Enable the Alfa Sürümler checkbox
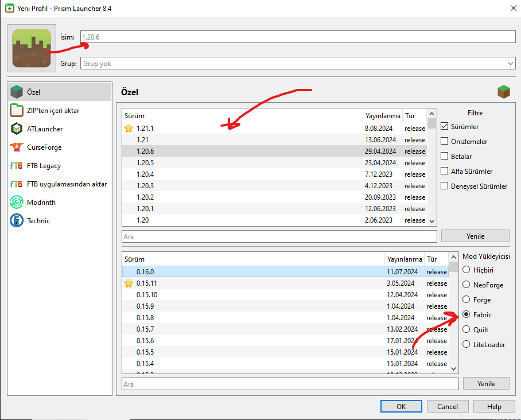This screenshot has height=420, width=521. click(444, 171)
